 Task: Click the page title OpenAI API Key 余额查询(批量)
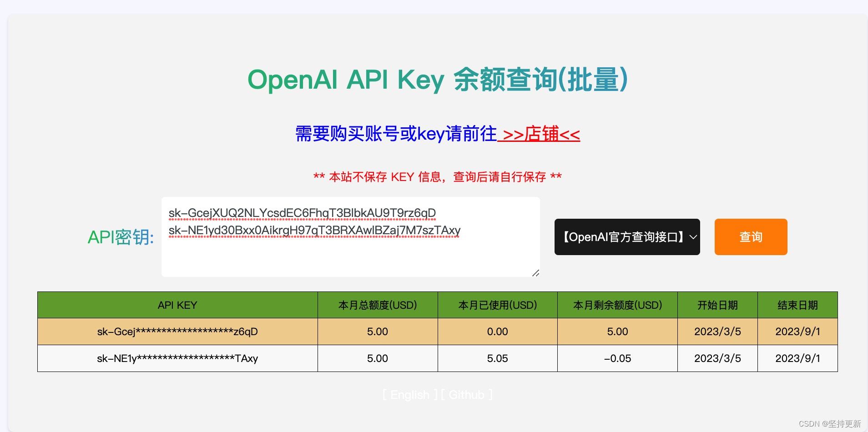[x=438, y=80]
